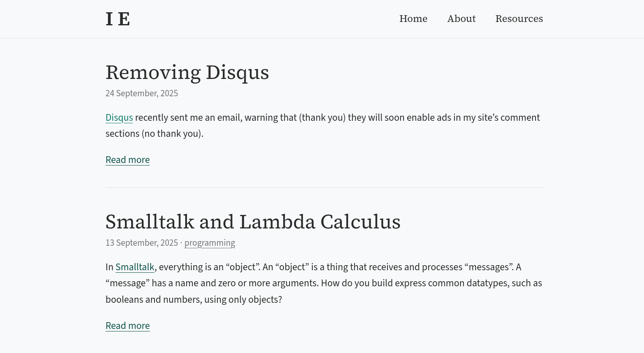Select the programming tag
The width and height of the screenshot is (644, 353).
click(x=210, y=243)
